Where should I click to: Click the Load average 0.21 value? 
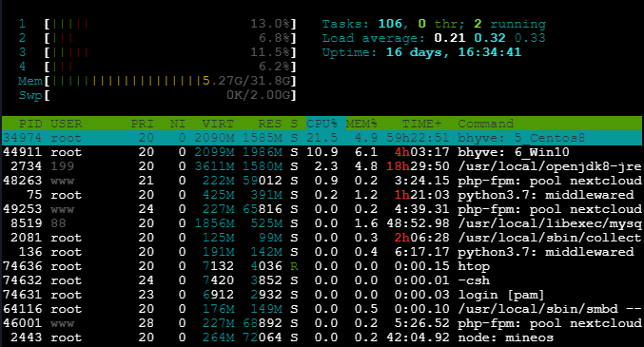[x=450, y=38]
